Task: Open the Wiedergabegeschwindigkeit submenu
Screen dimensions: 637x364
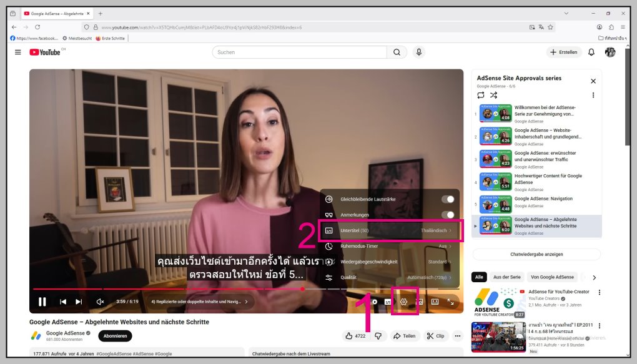Action: [390, 262]
